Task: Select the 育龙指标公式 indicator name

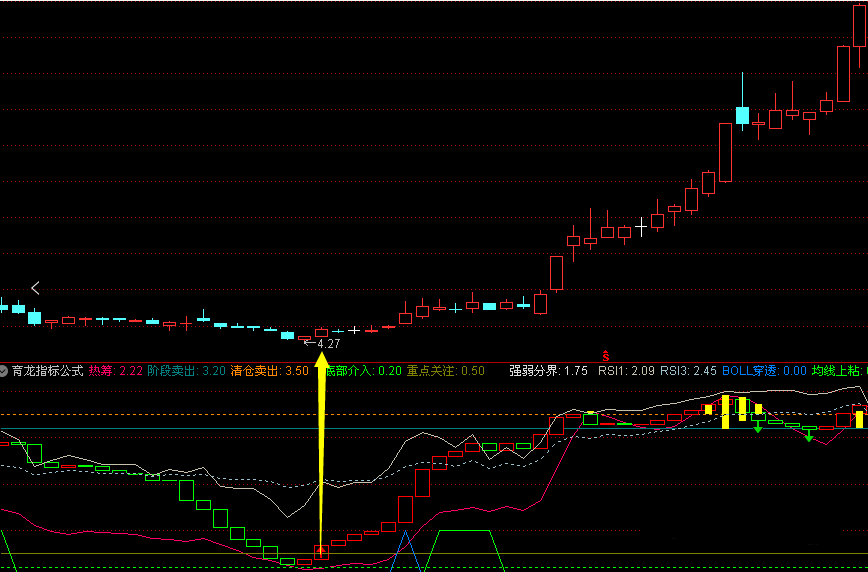Action: click(48, 371)
